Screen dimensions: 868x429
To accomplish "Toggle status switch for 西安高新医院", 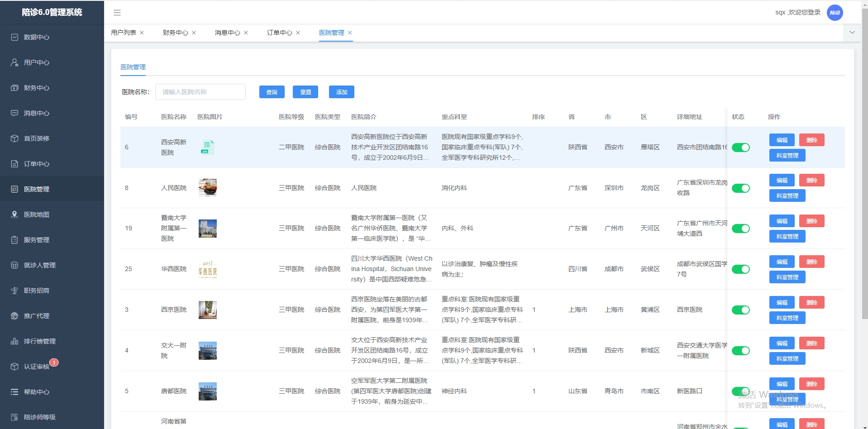I will point(740,148).
